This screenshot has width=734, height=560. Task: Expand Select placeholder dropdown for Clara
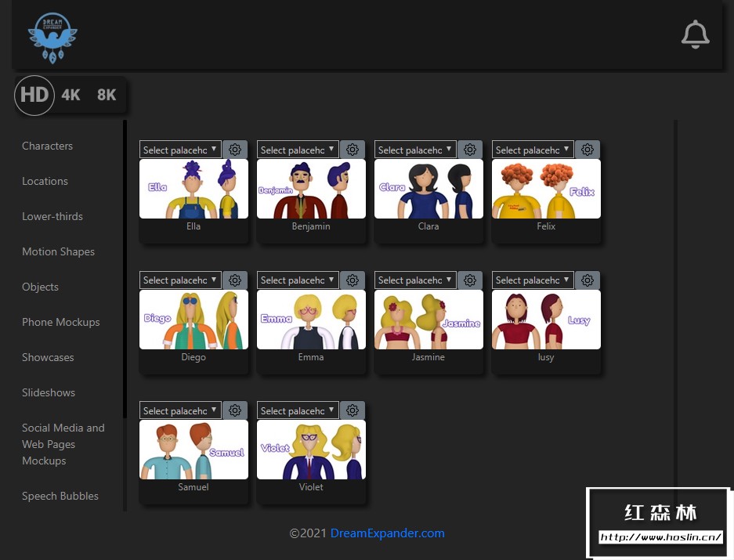point(415,150)
